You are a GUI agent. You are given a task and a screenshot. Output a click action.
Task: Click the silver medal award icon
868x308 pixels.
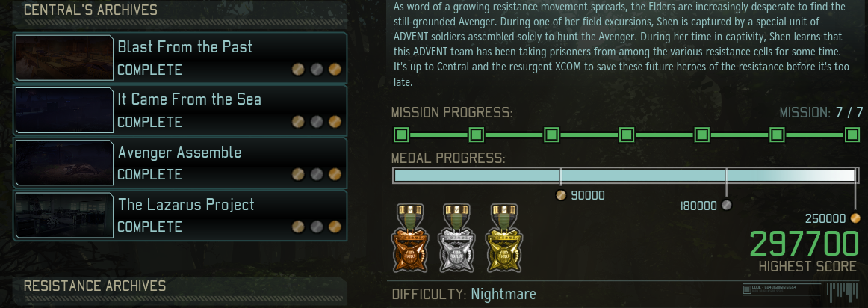[456, 238]
